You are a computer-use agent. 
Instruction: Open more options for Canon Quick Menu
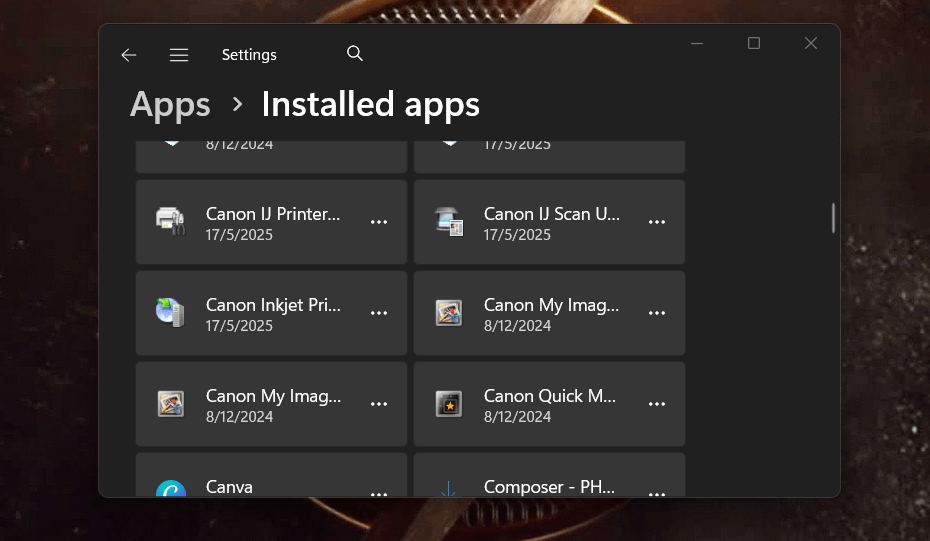657,404
